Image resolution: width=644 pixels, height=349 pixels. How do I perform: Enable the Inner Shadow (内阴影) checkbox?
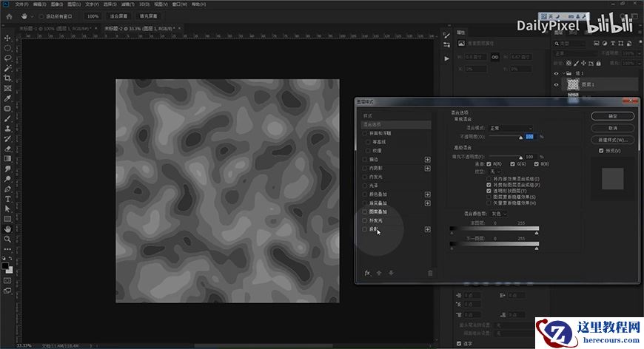coord(365,168)
